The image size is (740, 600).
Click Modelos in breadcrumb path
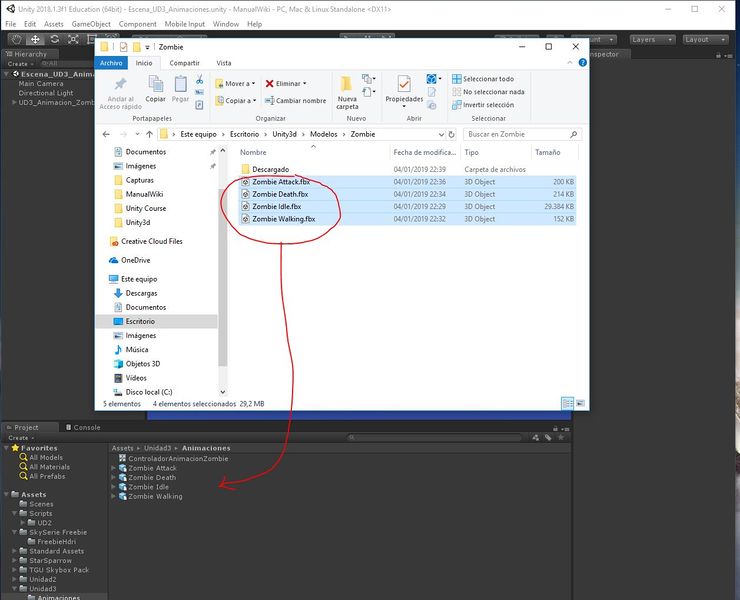tap(324, 135)
